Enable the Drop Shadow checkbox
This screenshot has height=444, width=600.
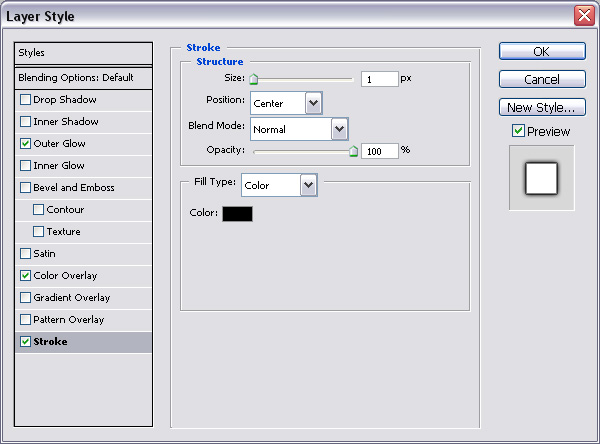click(25, 99)
